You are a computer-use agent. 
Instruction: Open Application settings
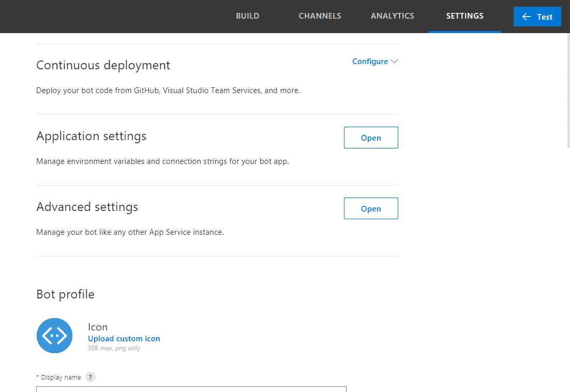click(x=371, y=138)
